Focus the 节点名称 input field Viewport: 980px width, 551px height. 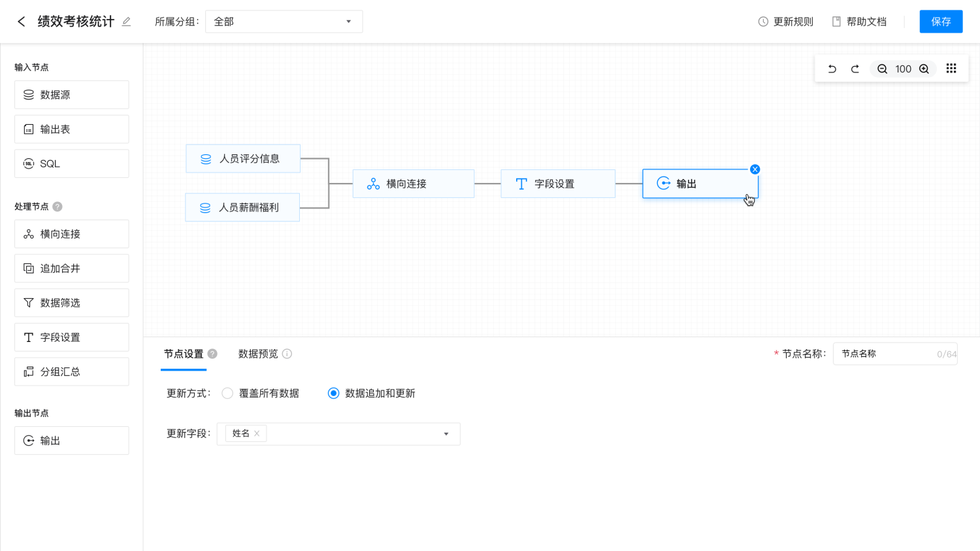895,354
